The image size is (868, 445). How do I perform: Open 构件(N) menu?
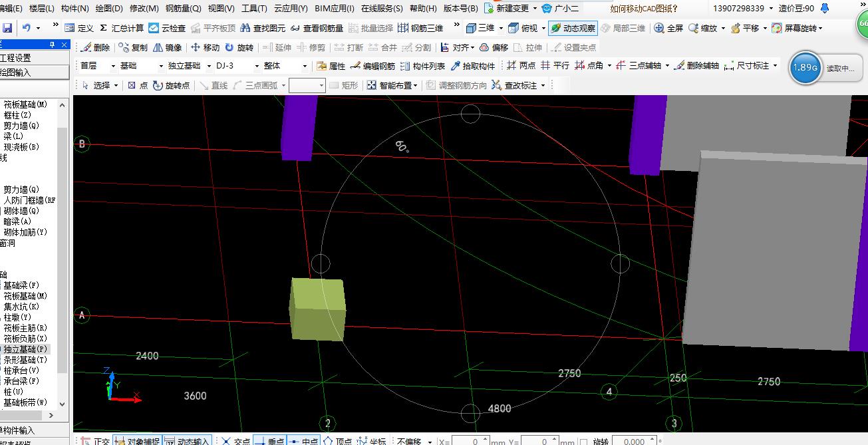(74, 9)
